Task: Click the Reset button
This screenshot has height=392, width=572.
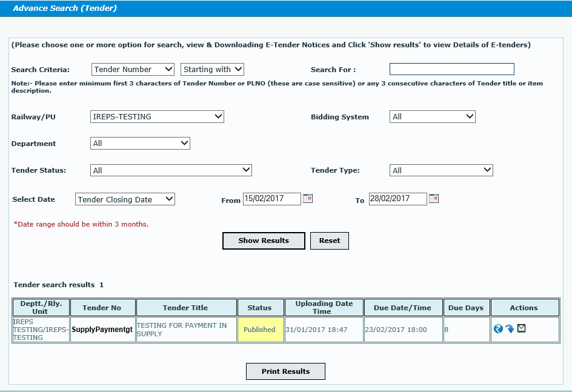Action: [x=330, y=241]
